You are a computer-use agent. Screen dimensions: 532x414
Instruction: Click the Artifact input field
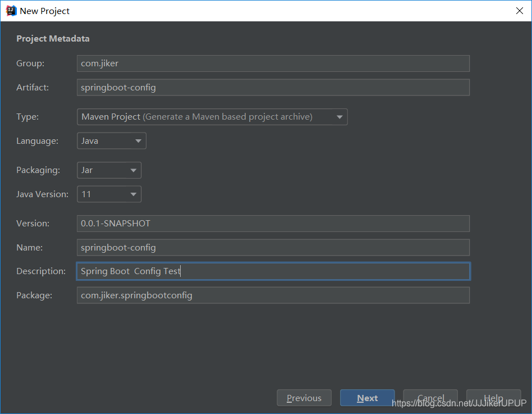[273, 88]
